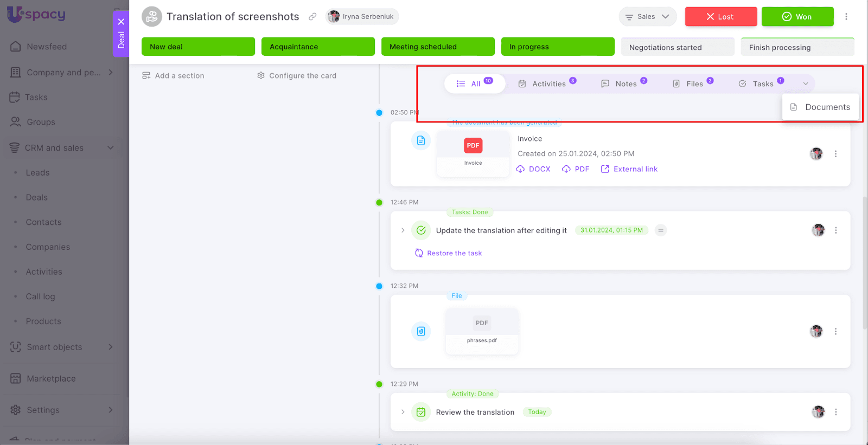Set stage to Negotiations started

tap(677, 47)
